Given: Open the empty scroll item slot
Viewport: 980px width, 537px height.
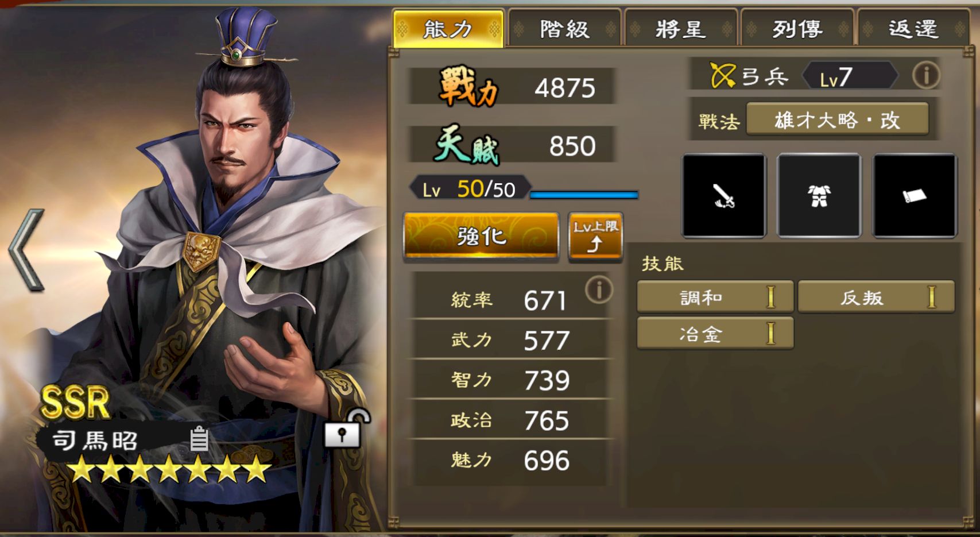Looking at the screenshot, I should 914,196.
